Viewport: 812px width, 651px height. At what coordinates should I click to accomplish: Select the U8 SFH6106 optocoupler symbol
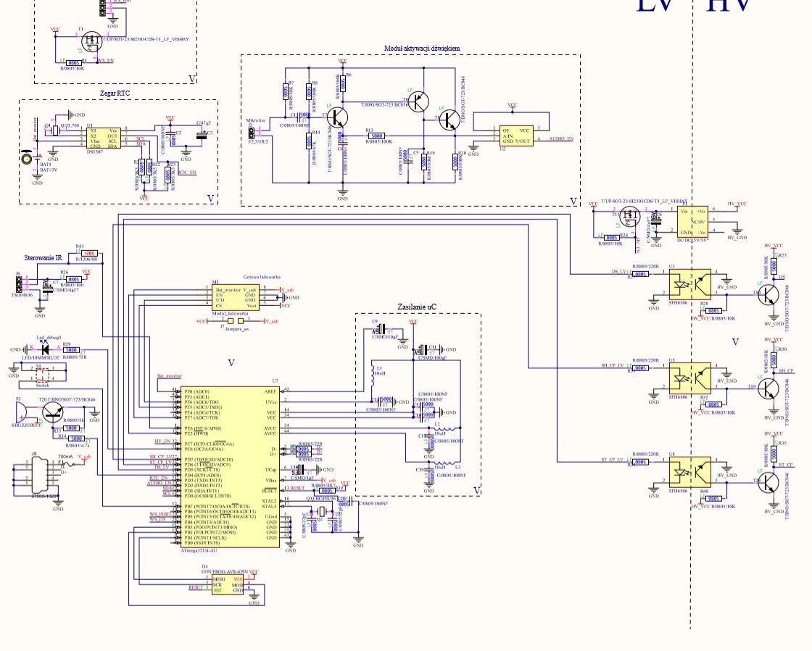pos(689,473)
